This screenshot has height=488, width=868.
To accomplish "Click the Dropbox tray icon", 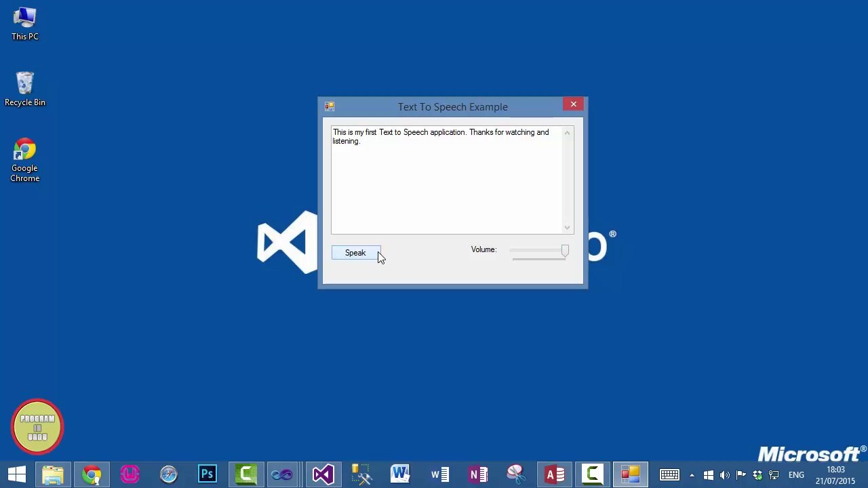I will pos(757,475).
